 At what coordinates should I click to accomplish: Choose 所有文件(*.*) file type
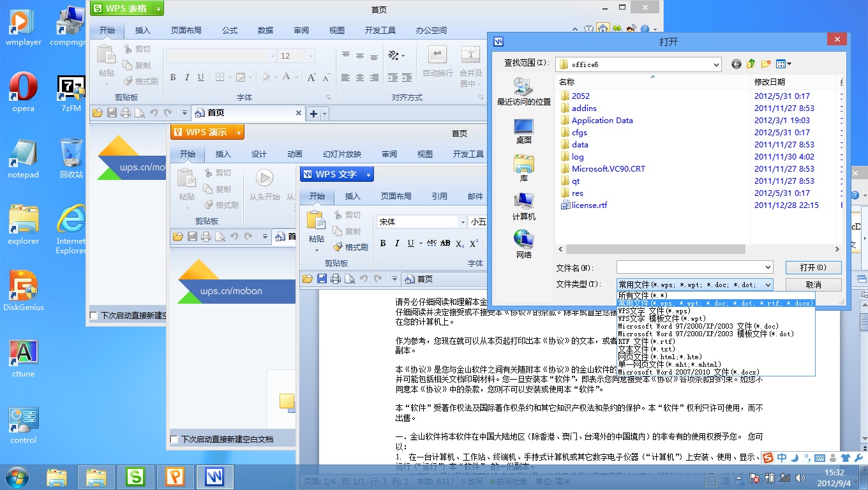tap(715, 295)
